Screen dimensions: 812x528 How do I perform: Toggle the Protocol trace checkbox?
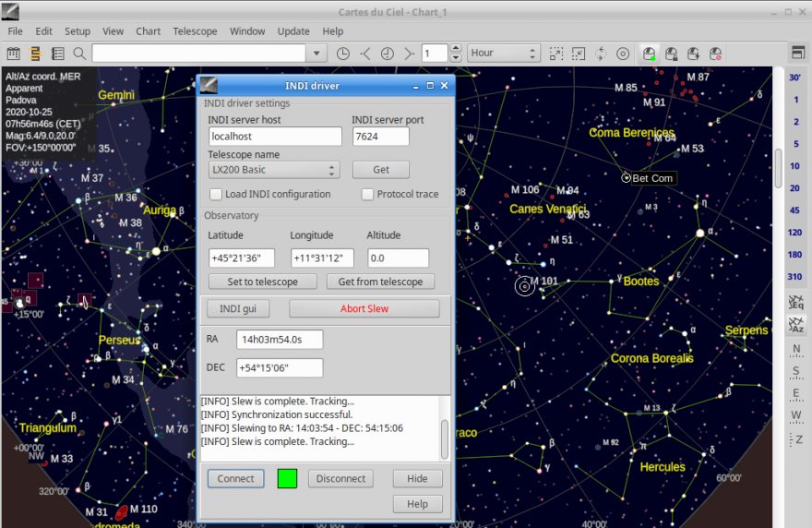pos(367,195)
